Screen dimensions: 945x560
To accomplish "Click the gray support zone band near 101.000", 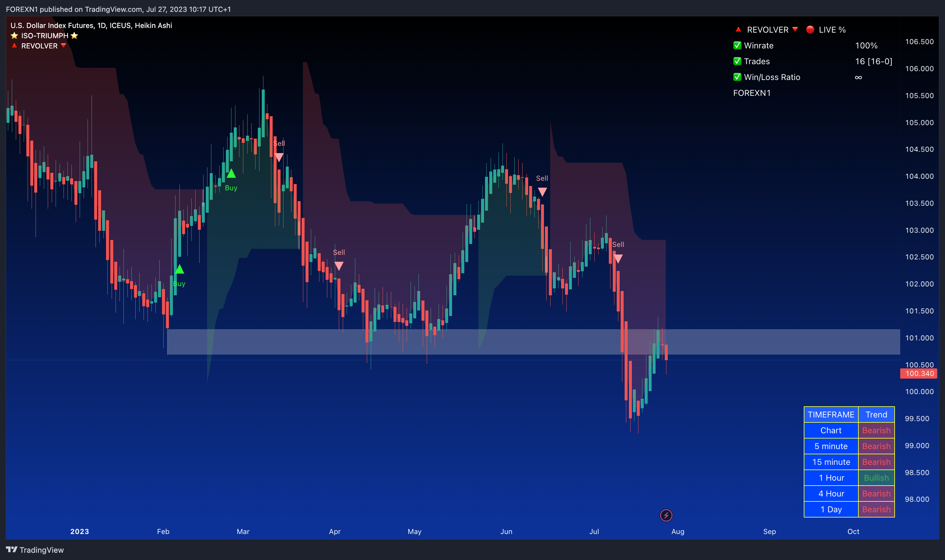I will [x=533, y=342].
